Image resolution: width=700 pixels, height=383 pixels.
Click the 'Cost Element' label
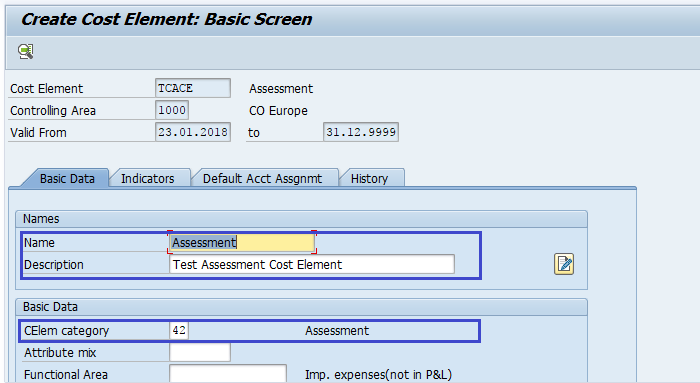pos(46,89)
